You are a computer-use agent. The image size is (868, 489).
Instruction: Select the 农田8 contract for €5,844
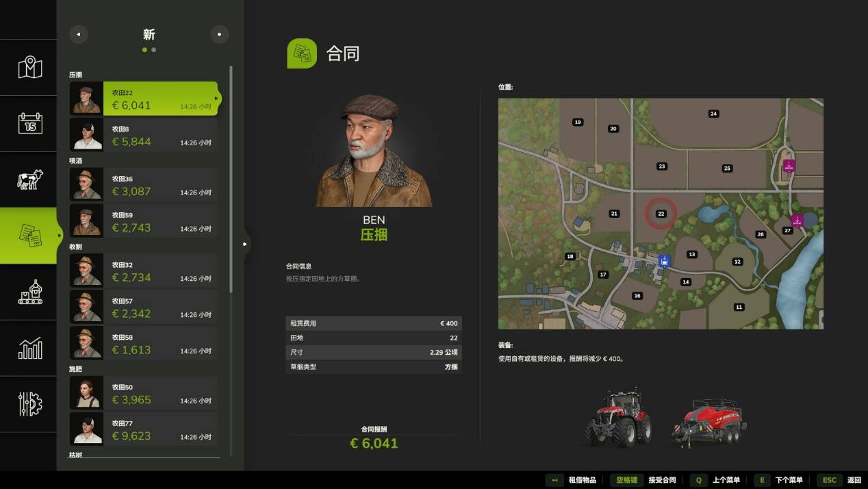click(x=144, y=135)
